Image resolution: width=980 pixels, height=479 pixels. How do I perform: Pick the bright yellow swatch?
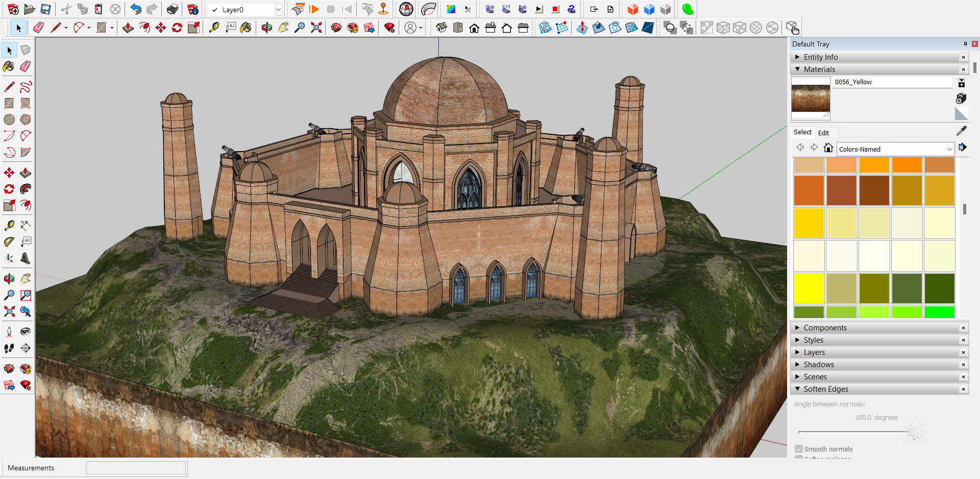point(808,289)
